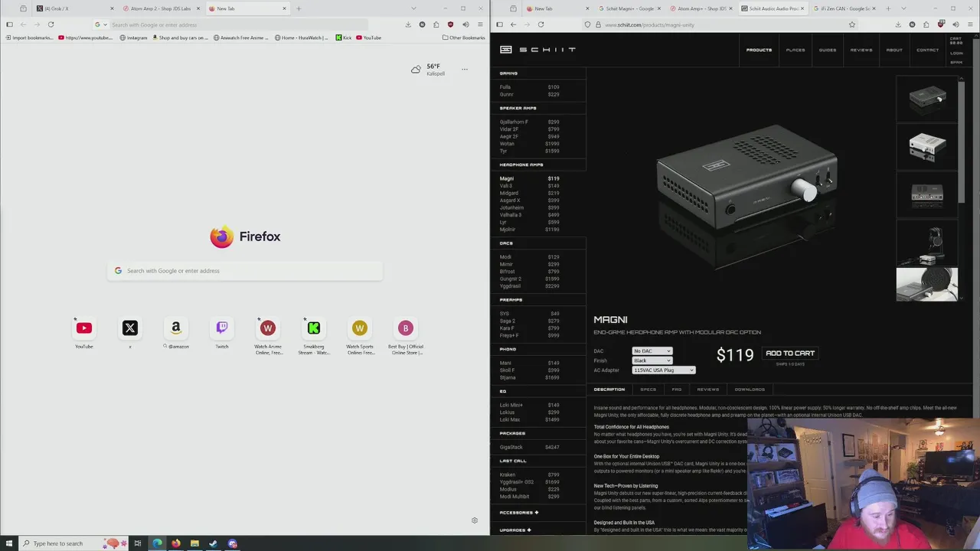
Task: Click the Add to Cart button
Action: coord(790,354)
